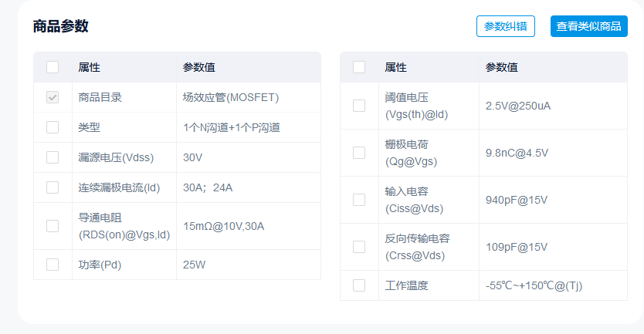This screenshot has height=334, width=644.
Task: Click the 2.5V@250uA threshold value
Action: point(517,106)
